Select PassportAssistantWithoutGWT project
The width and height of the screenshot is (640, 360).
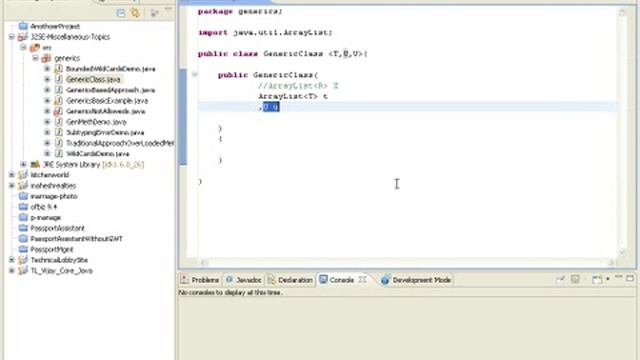(x=76, y=239)
